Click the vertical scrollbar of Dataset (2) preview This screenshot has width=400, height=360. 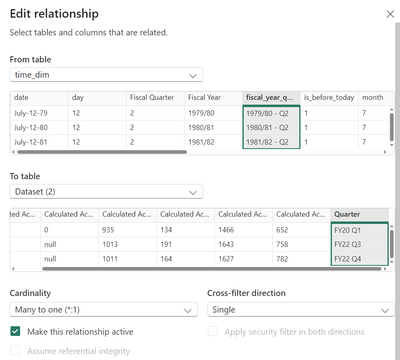pyautogui.click(x=392, y=243)
